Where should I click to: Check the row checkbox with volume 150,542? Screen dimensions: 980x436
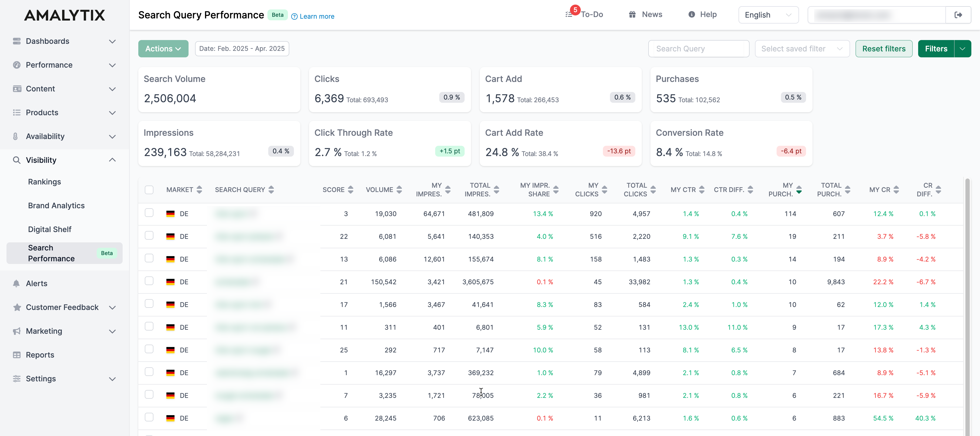(x=149, y=281)
